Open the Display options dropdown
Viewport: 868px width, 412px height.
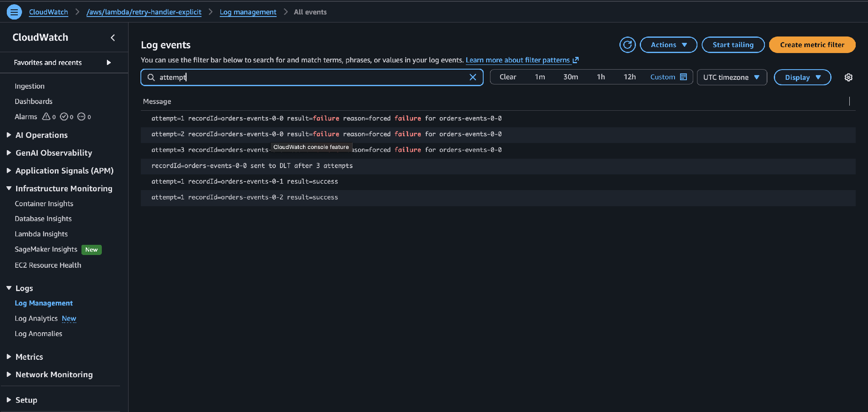tap(802, 77)
